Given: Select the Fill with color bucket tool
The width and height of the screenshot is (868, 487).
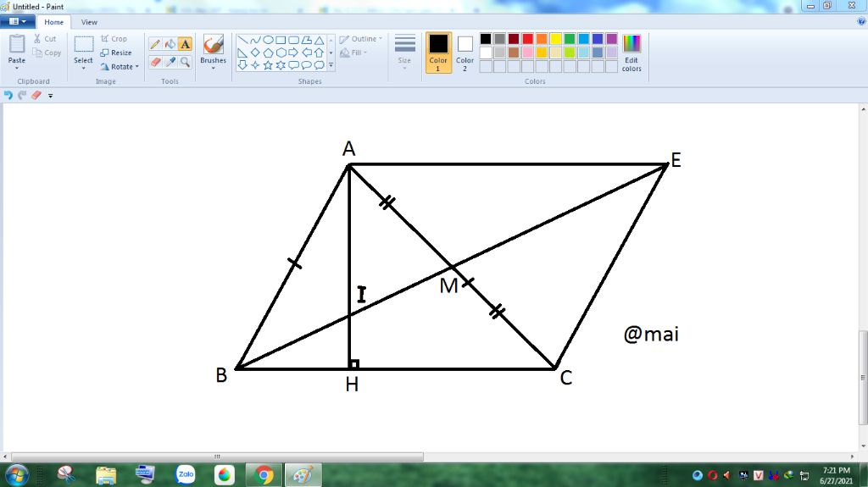Looking at the screenshot, I should tap(170, 44).
